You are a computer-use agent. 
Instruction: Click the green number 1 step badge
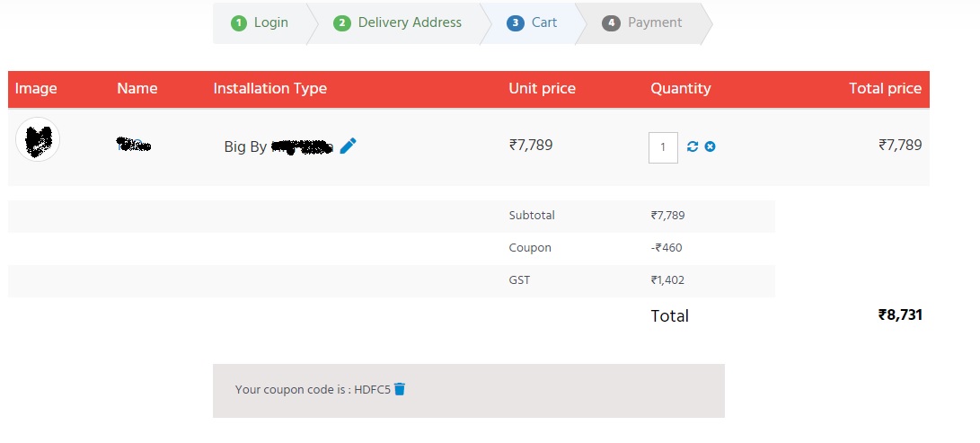239,23
